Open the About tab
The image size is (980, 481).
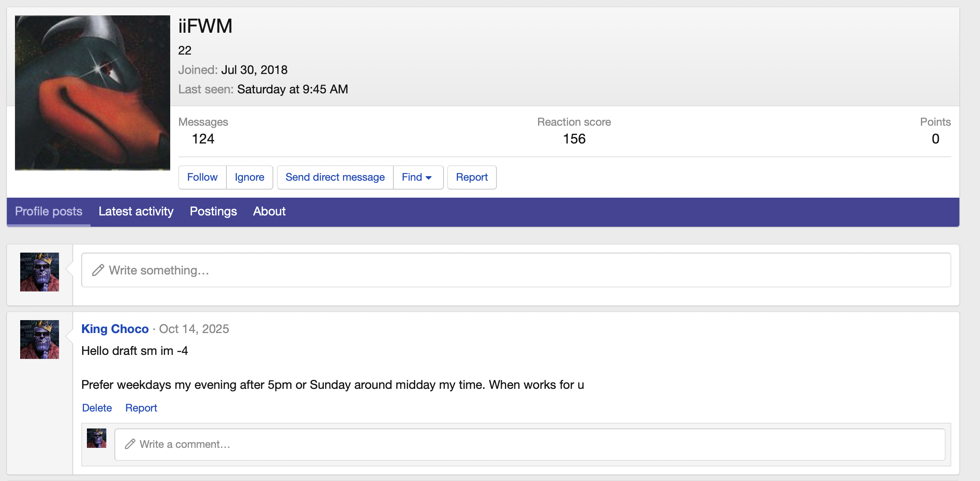coord(269,211)
